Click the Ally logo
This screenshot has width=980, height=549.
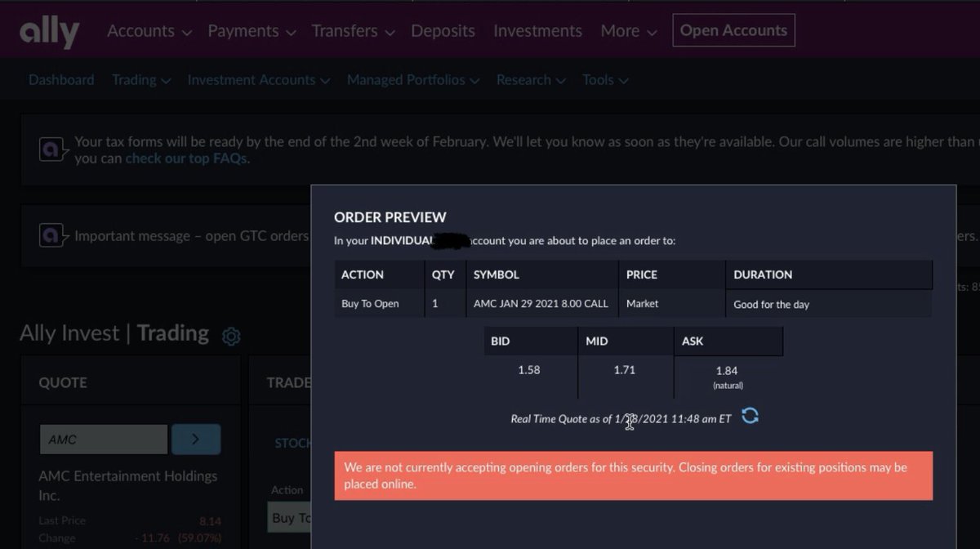pos(49,32)
